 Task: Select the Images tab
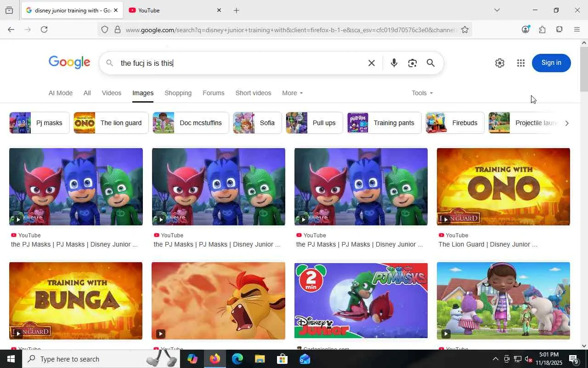point(143,93)
